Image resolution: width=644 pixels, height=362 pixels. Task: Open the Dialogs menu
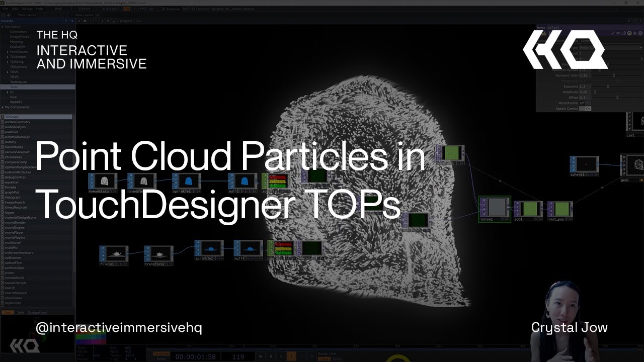click(x=27, y=9)
